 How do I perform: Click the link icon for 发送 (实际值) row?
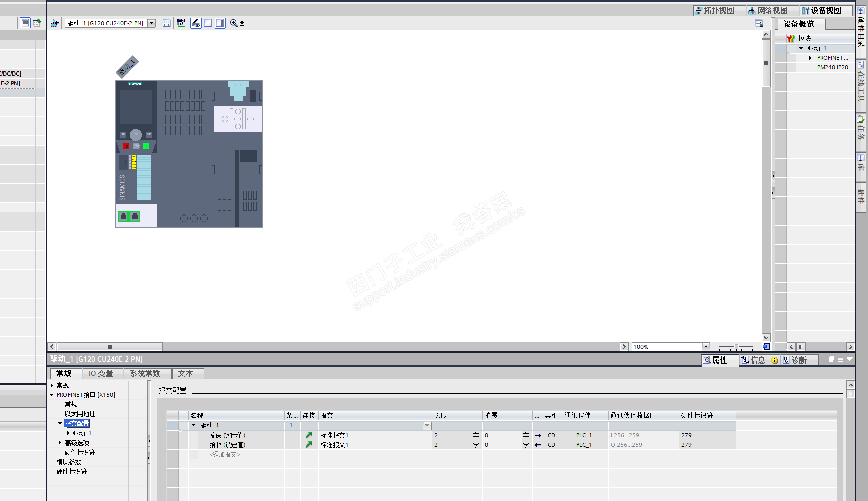pyautogui.click(x=309, y=435)
